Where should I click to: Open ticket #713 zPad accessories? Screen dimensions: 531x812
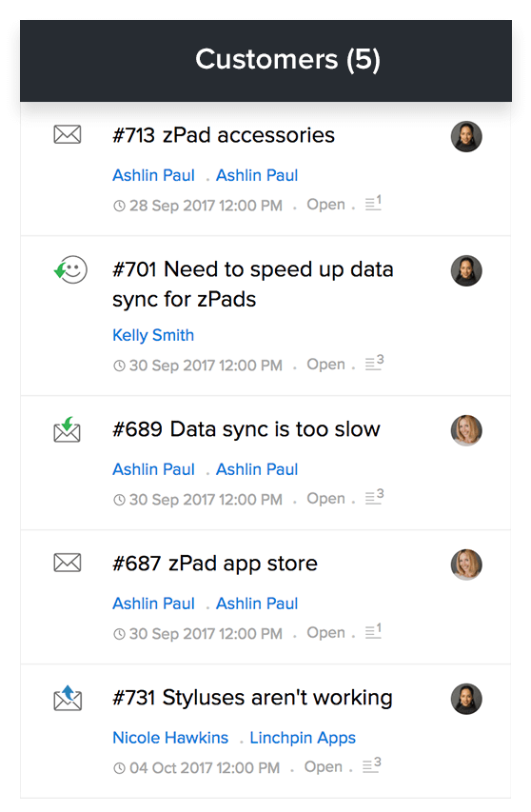tap(224, 135)
